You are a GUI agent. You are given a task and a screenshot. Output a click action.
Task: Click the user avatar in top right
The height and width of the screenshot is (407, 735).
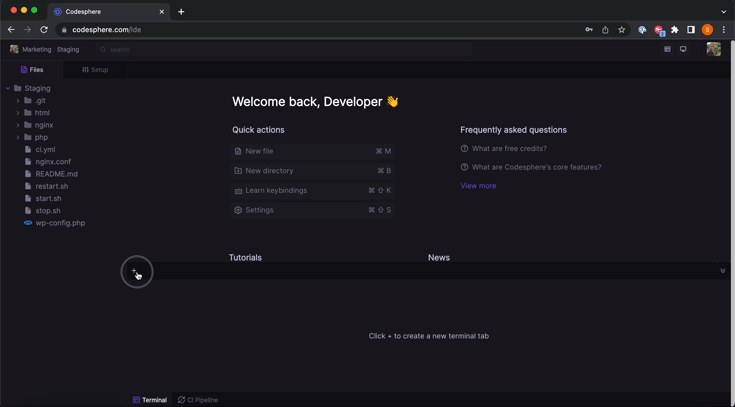point(713,49)
